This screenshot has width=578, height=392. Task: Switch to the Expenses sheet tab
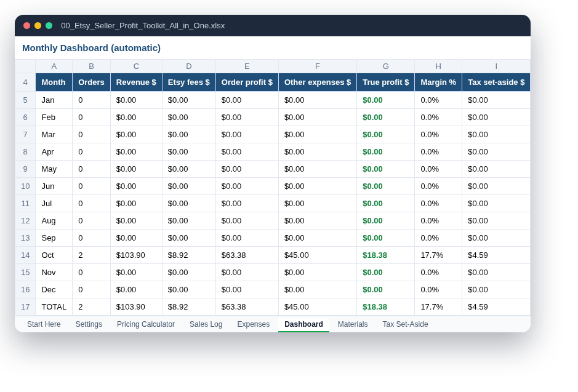(253, 324)
